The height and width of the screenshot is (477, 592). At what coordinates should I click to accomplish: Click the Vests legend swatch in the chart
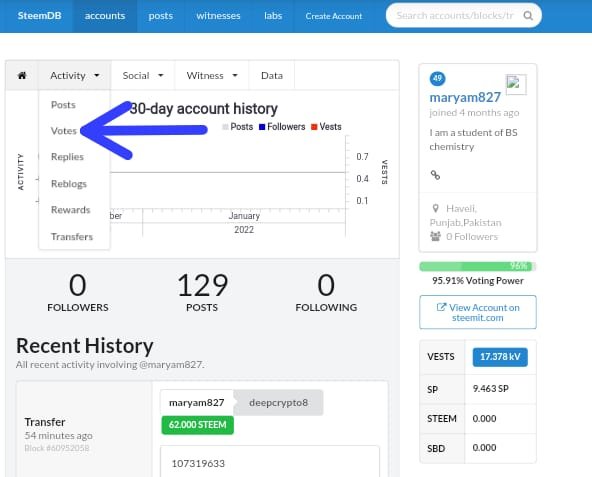click(x=314, y=127)
